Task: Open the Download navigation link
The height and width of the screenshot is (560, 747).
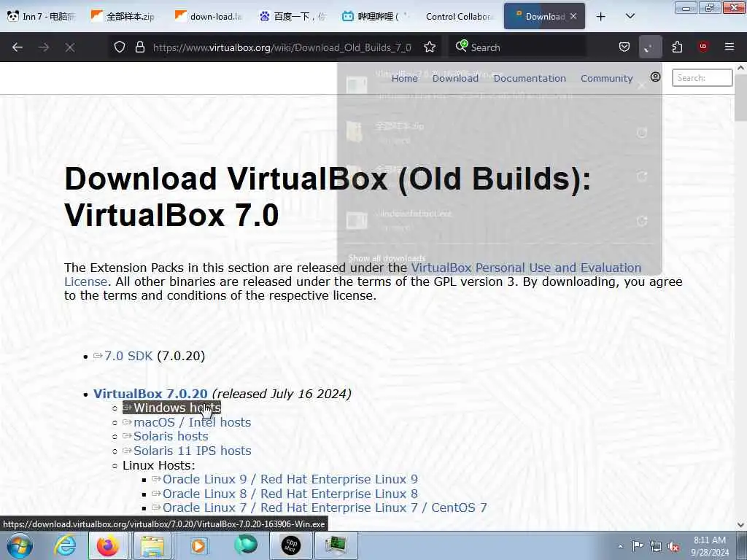Action: pyautogui.click(x=455, y=78)
